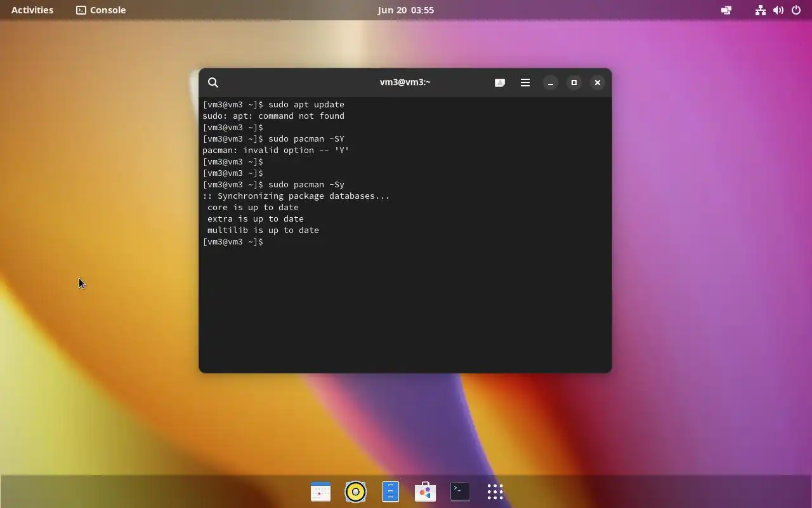The width and height of the screenshot is (812, 508).
Task: Minimize the Console window
Action: [551, 83]
